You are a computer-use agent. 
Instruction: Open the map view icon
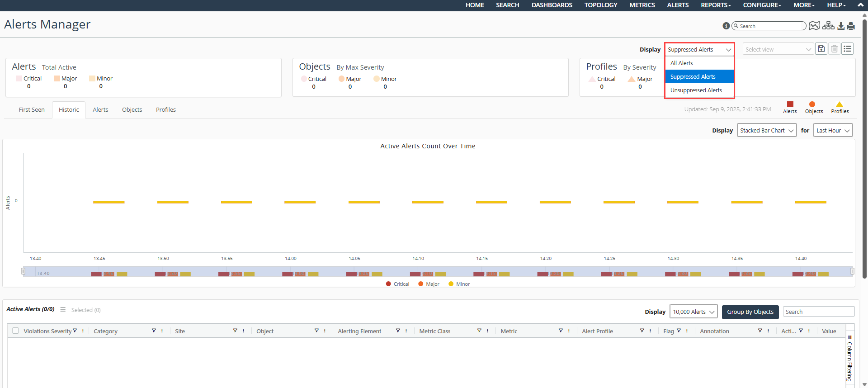click(814, 26)
